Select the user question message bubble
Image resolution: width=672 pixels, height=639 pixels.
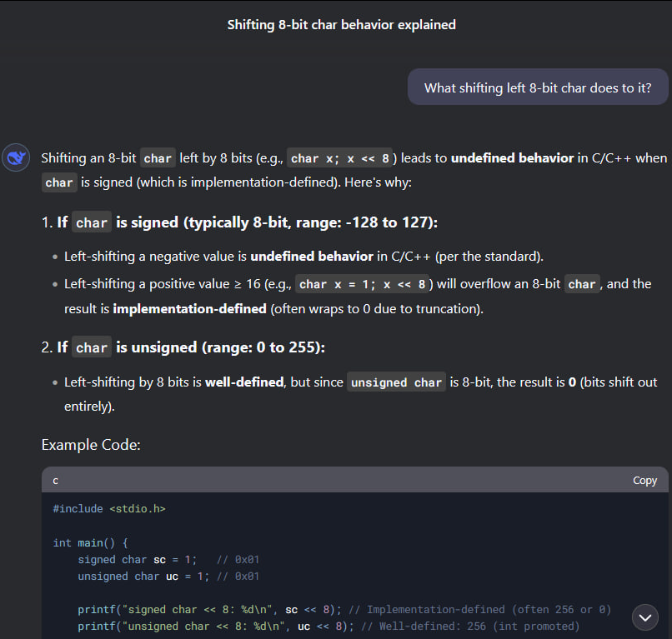(537, 87)
